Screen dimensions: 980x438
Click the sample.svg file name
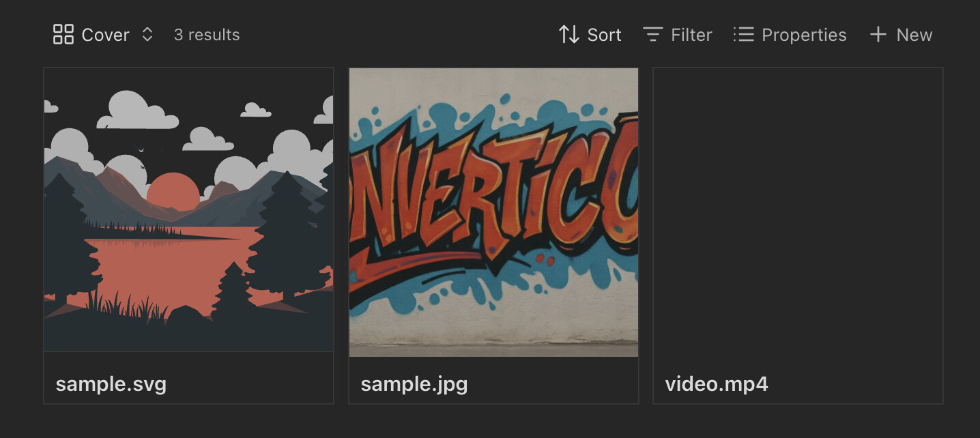111,384
